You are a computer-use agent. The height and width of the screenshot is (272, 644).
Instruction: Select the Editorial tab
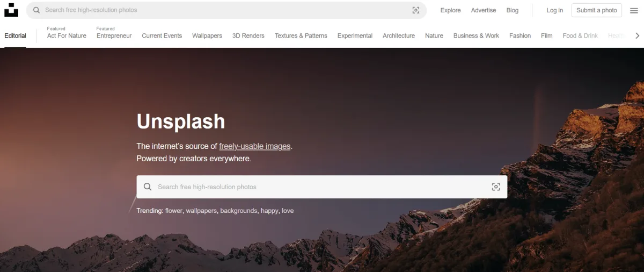[15, 35]
